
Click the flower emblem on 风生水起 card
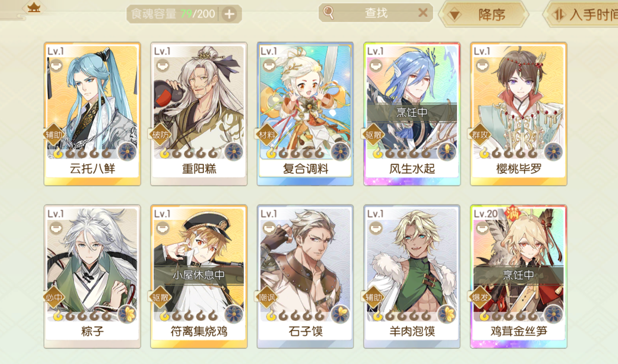(447, 152)
